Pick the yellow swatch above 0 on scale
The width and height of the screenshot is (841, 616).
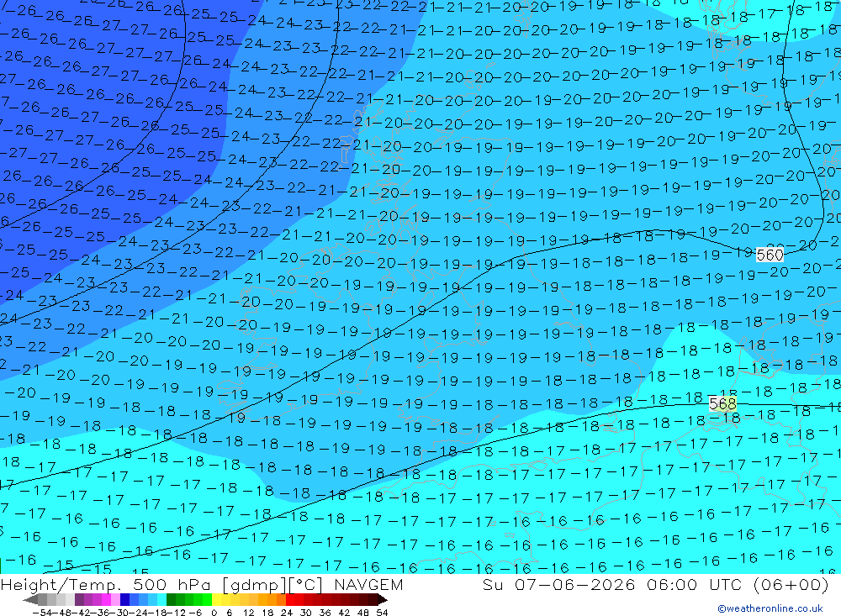[217, 600]
